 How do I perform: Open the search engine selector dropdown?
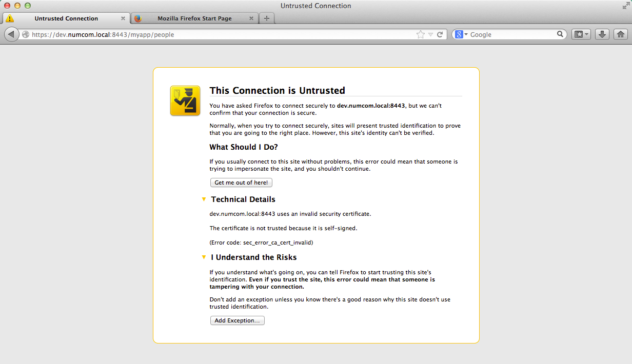[x=462, y=34]
